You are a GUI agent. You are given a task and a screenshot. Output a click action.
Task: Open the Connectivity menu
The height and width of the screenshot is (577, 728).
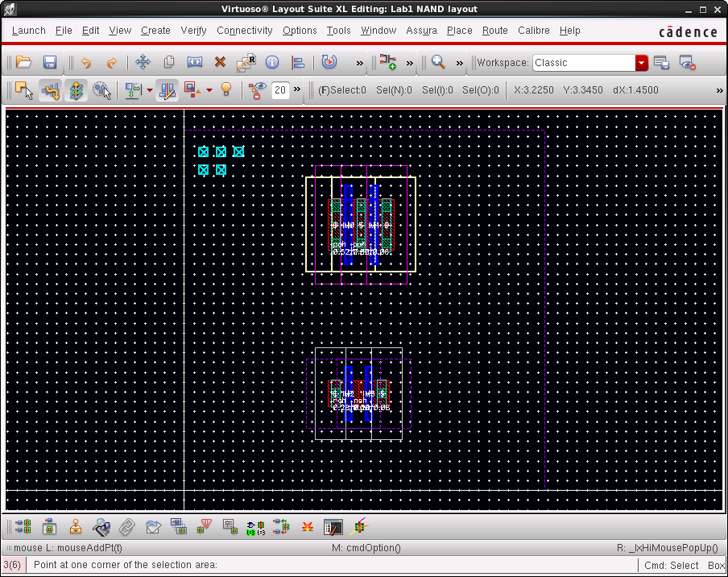coord(245,30)
